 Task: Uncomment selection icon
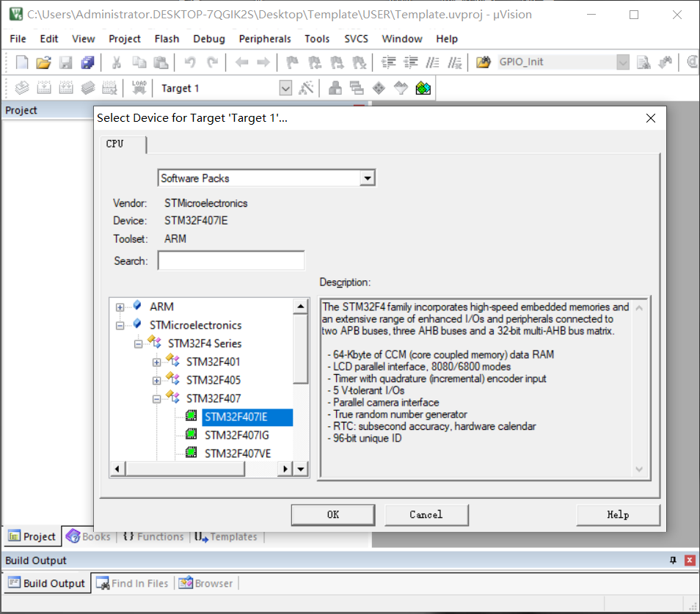[454, 62]
